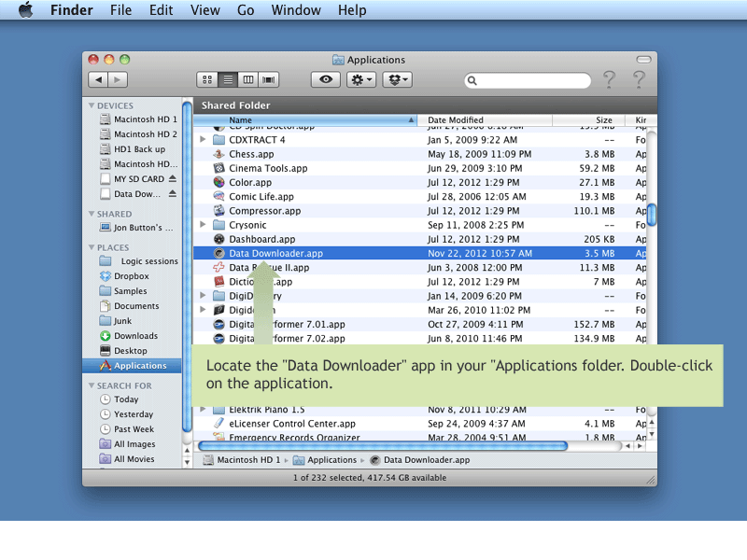The image size is (747, 560).
Task: Open the Go menu
Action: point(246,10)
